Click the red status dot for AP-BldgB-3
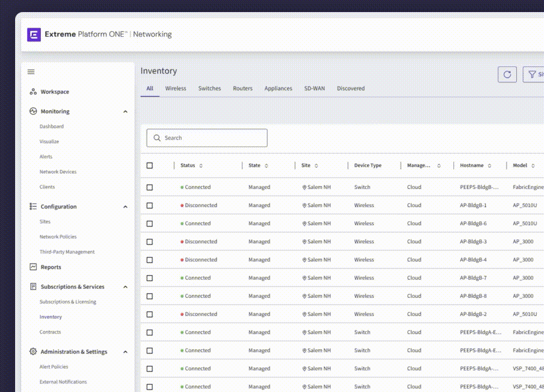The width and height of the screenshot is (544, 392). [182, 241]
